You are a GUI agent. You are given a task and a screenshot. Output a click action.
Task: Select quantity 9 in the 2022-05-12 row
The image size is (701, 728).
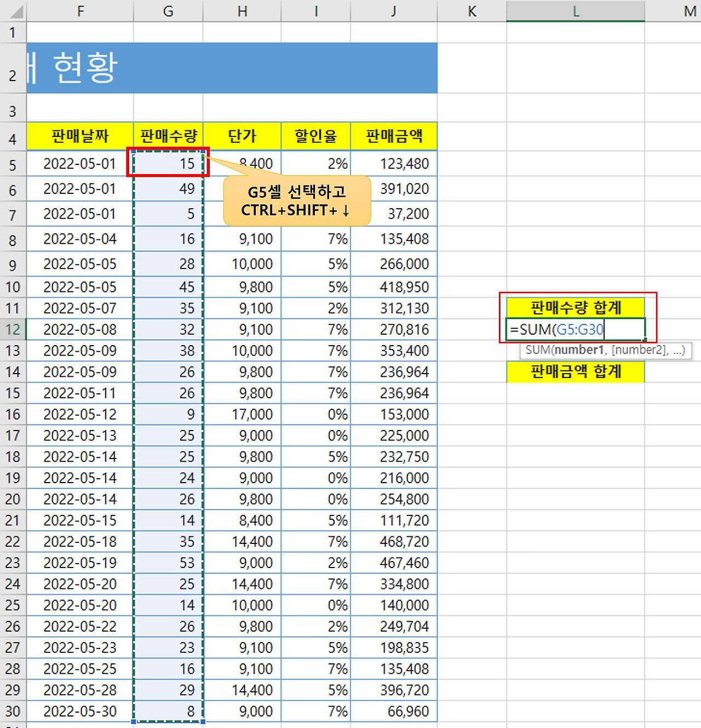click(168, 414)
